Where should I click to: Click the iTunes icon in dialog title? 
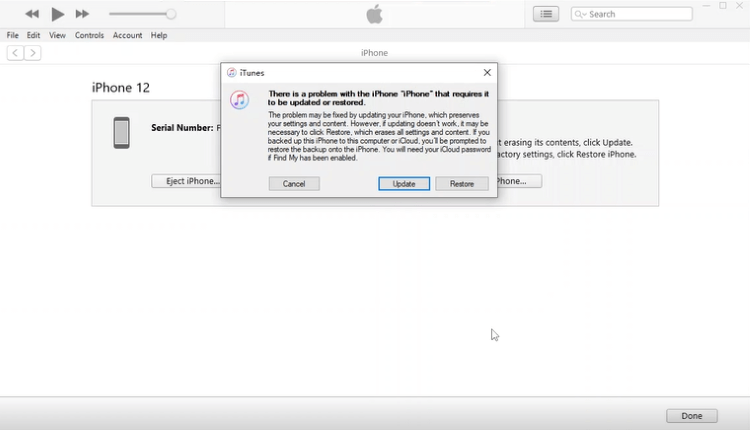pos(232,73)
